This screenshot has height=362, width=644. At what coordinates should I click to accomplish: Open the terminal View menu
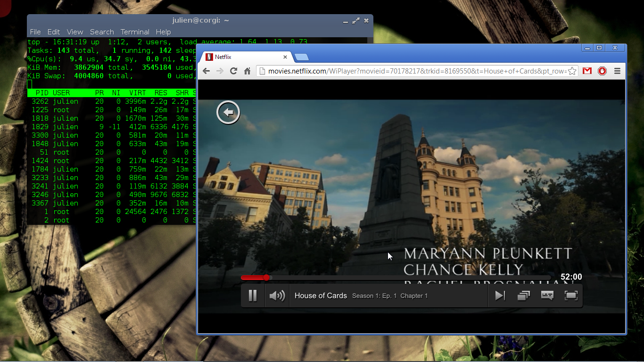(75, 32)
